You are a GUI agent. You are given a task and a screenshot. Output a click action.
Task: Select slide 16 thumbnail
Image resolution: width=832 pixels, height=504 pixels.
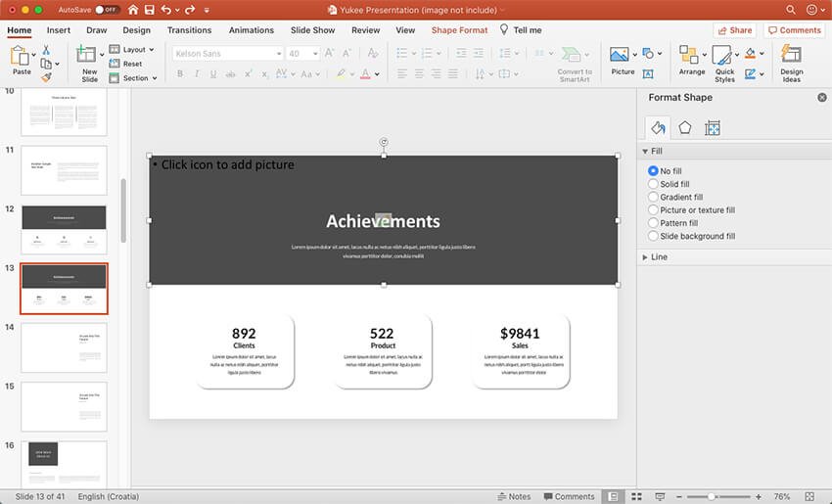click(64, 463)
